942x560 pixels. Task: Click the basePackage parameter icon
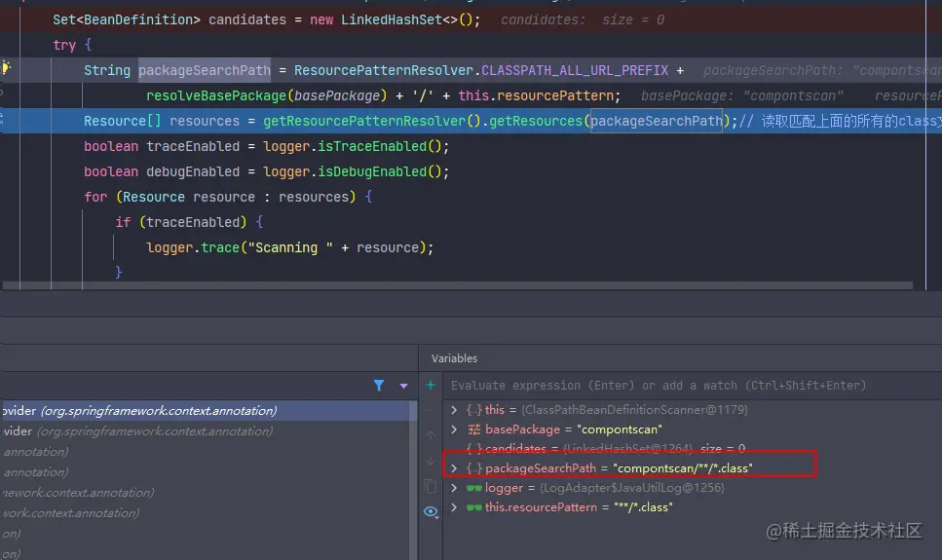[x=474, y=429]
